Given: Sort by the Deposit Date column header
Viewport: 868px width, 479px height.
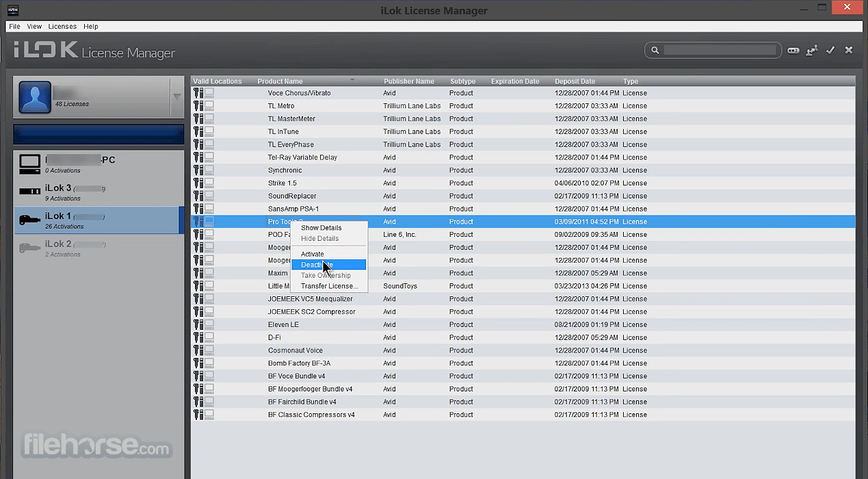Looking at the screenshot, I should pyautogui.click(x=575, y=81).
